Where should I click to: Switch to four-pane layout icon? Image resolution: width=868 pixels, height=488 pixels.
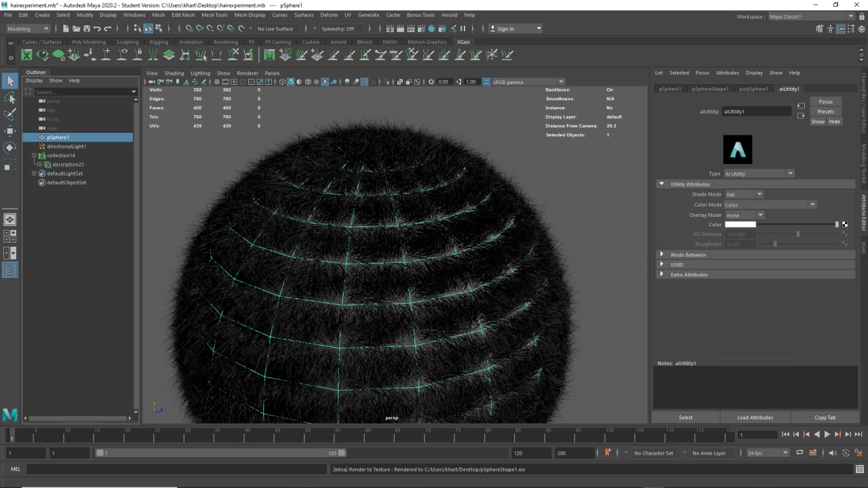[10, 236]
